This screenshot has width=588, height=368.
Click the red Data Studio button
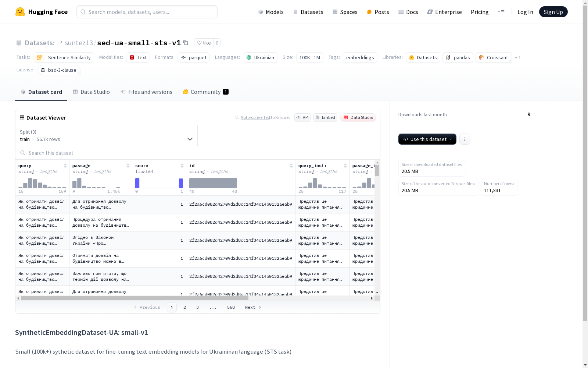click(x=358, y=117)
